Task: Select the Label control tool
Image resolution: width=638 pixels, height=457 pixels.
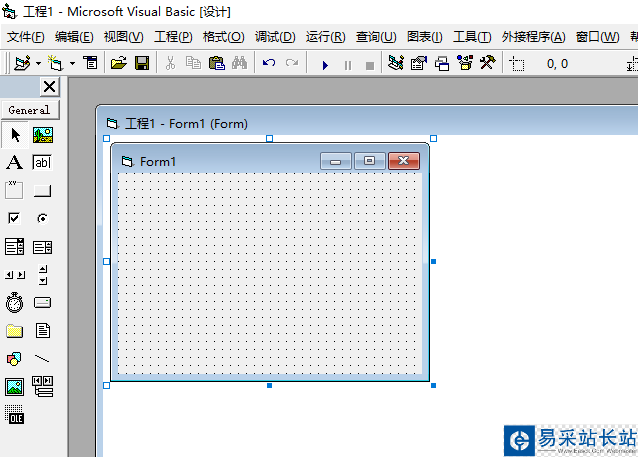Action: tap(15, 162)
